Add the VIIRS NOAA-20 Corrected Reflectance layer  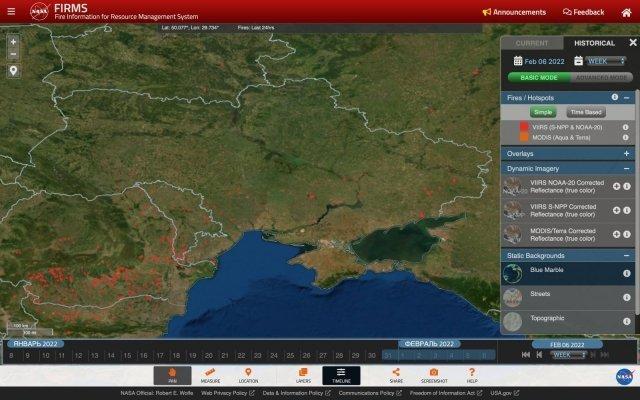coord(616,186)
